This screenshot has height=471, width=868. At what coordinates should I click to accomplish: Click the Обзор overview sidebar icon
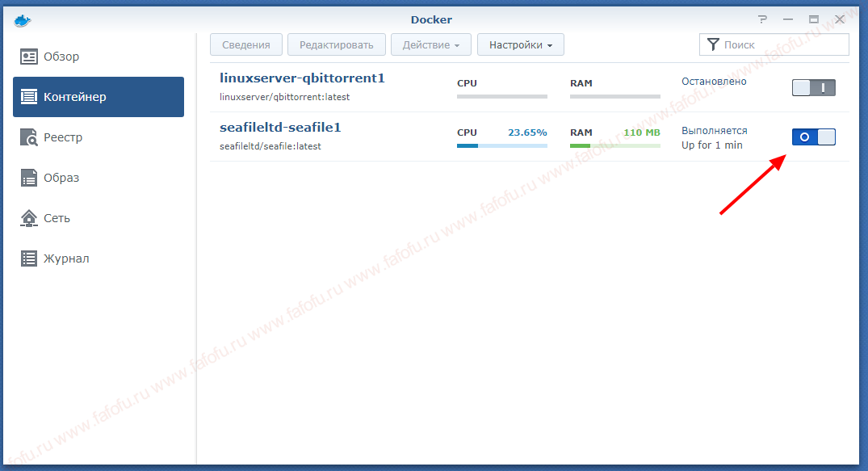point(29,57)
